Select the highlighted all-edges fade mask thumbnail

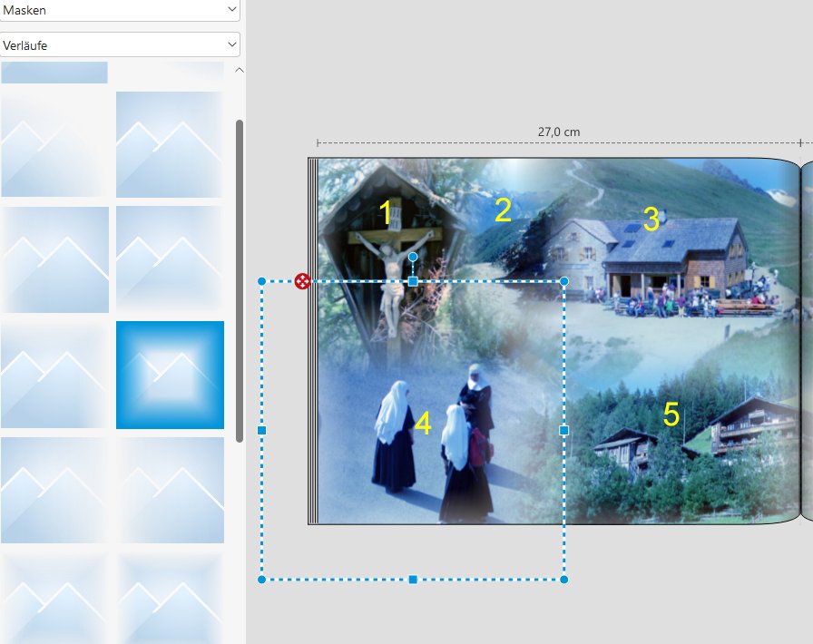point(170,375)
